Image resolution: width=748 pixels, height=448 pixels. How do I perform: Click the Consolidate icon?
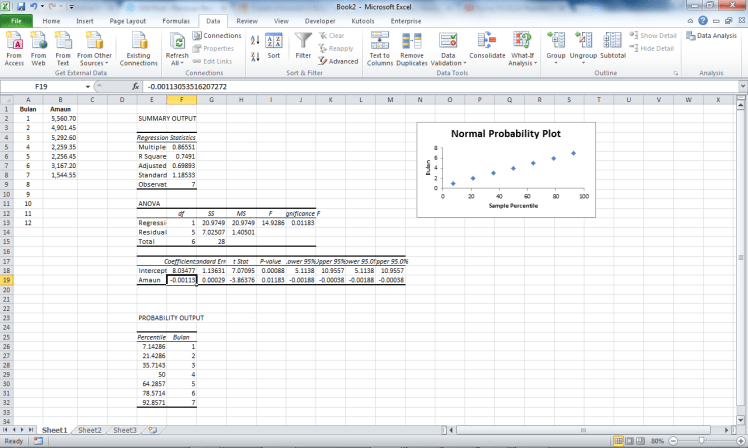tap(487, 46)
